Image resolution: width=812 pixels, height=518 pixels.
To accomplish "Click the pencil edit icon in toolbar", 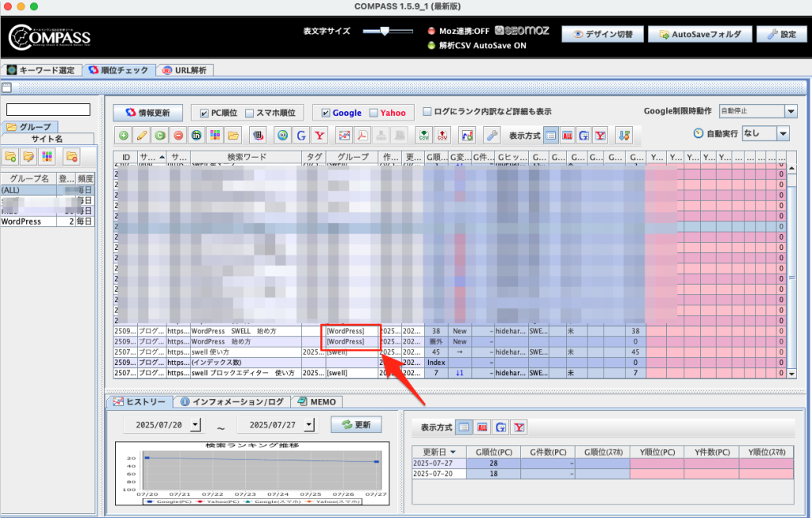I will tap(142, 135).
